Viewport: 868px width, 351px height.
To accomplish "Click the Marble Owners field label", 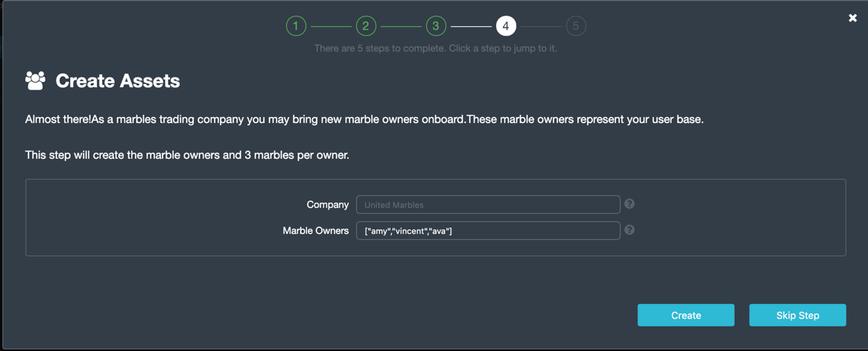I will pyautogui.click(x=316, y=230).
